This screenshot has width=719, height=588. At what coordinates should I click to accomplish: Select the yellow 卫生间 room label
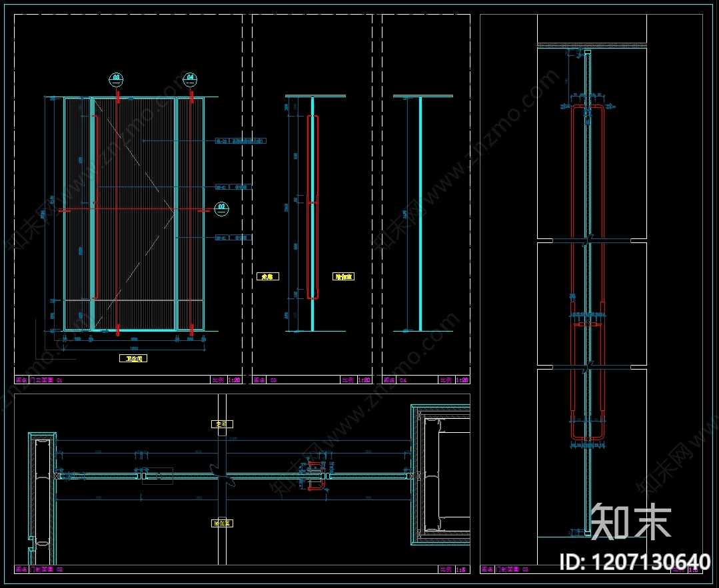click(133, 358)
